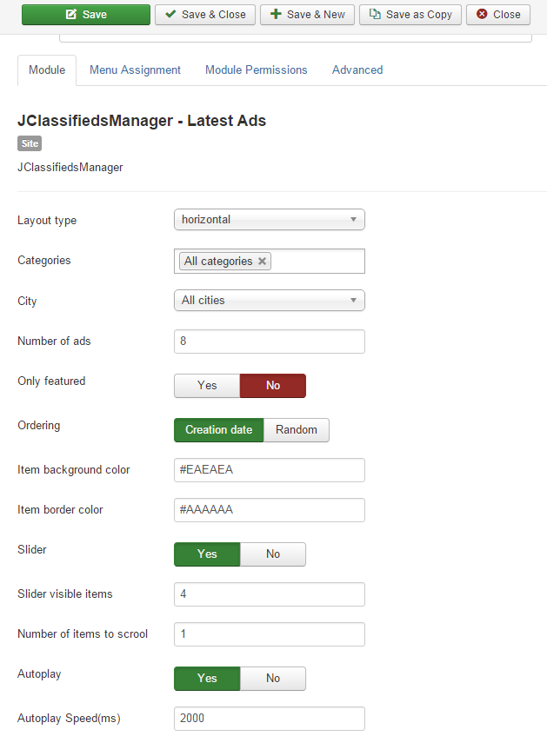Set Only featured to Yes
Image resolution: width=547 pixels, height=756 pixels.
pos(207,386)
